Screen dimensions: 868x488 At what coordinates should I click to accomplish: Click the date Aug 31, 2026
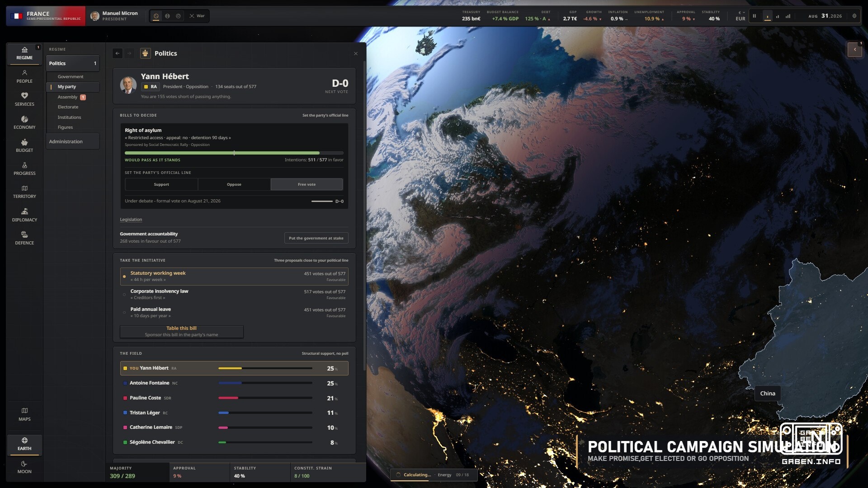click(x=825, y=16)
